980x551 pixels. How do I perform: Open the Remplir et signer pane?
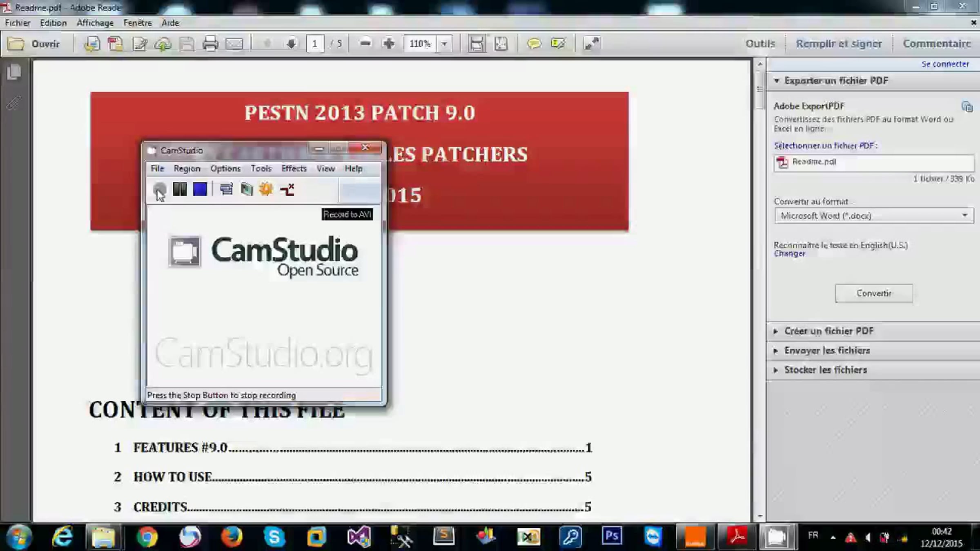pos(839,44)
